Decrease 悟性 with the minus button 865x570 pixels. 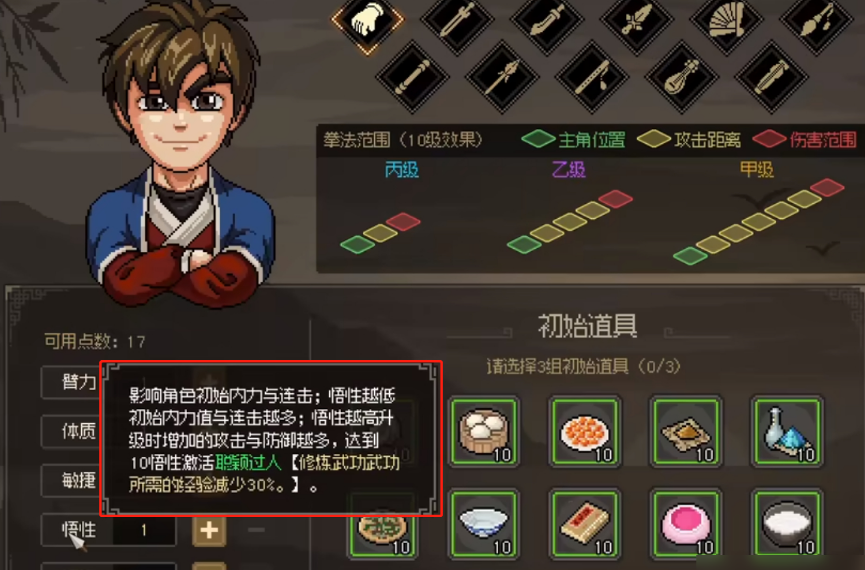pyautogui.click(x=256, y=530)
